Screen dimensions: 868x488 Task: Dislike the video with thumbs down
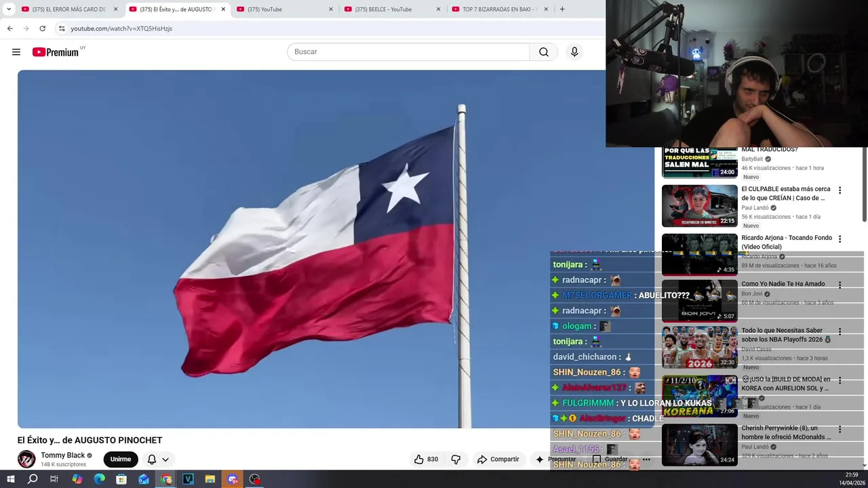click(456, 460)
